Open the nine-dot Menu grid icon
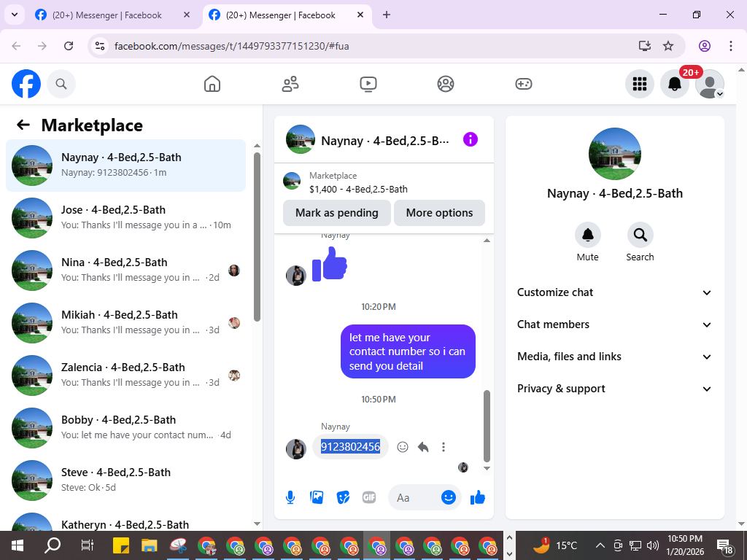747x560 pixels. 639,84
